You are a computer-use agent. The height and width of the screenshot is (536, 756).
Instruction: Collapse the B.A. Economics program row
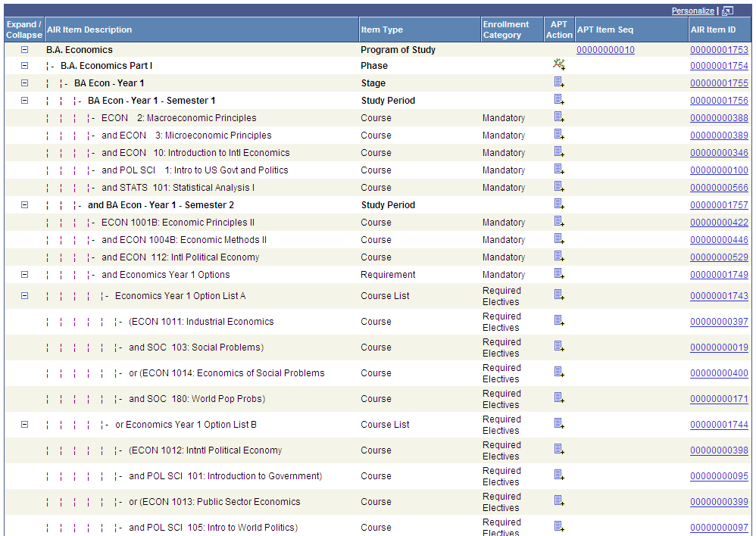[x=23, y=48]
